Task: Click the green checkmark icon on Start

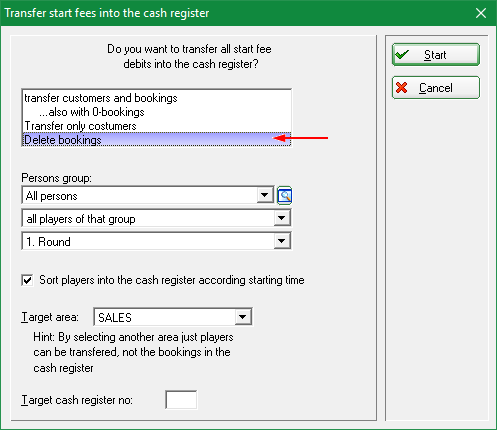Action: coord(402,54)
